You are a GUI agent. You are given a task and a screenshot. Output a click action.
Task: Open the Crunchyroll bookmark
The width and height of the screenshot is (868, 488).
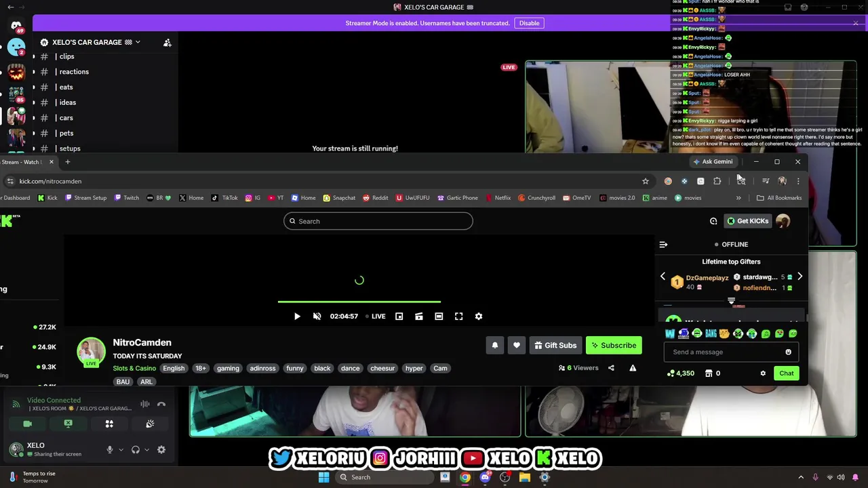tap(536, 198)
